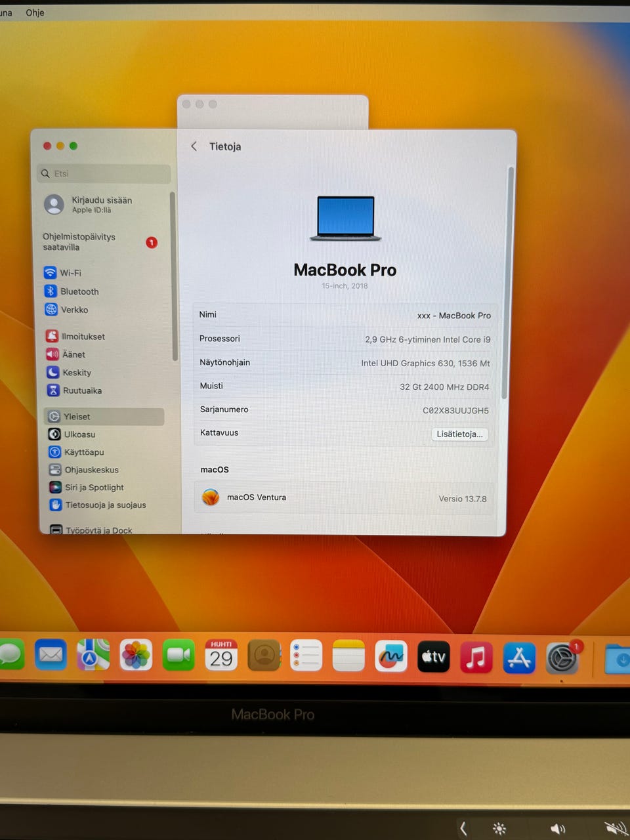Click the Tietoja content scrollbar
630x840 pixels.
click(509, 282)
